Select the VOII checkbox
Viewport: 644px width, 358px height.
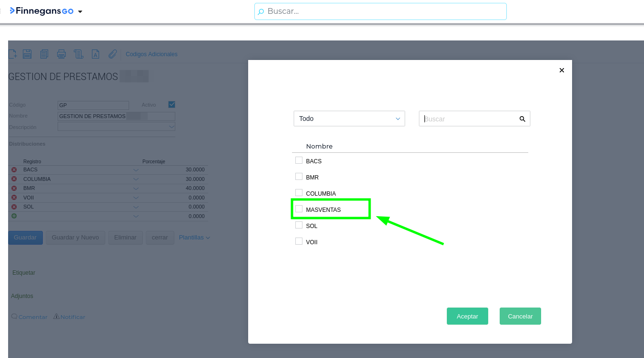[299, 241]
